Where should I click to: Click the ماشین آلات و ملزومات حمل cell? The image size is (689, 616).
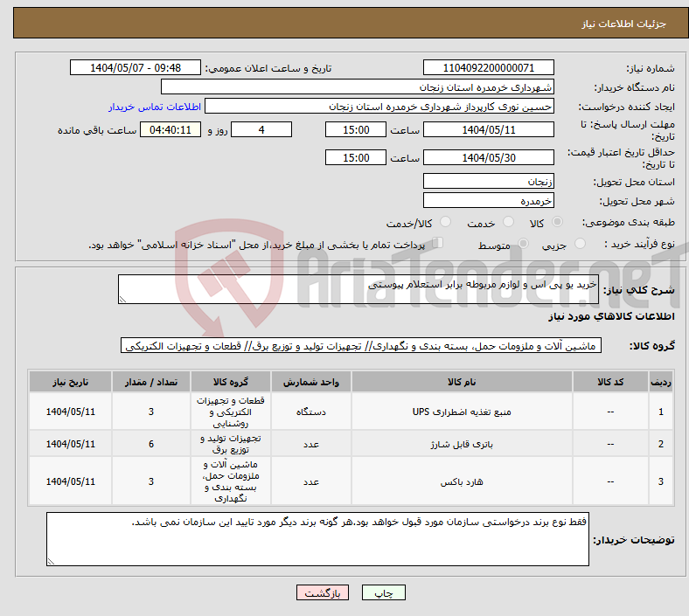(231, 481)
